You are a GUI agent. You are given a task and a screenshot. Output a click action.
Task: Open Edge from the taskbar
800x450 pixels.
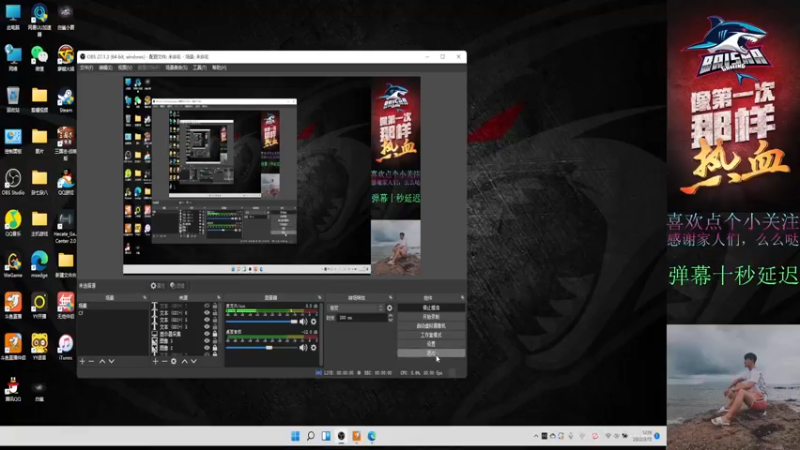click(372, 436)
